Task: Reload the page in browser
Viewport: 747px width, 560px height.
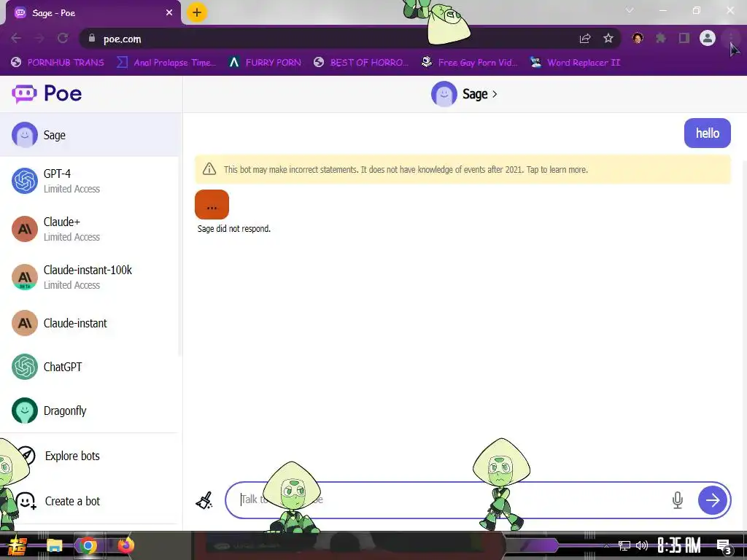Action: (x=63, y=38)
